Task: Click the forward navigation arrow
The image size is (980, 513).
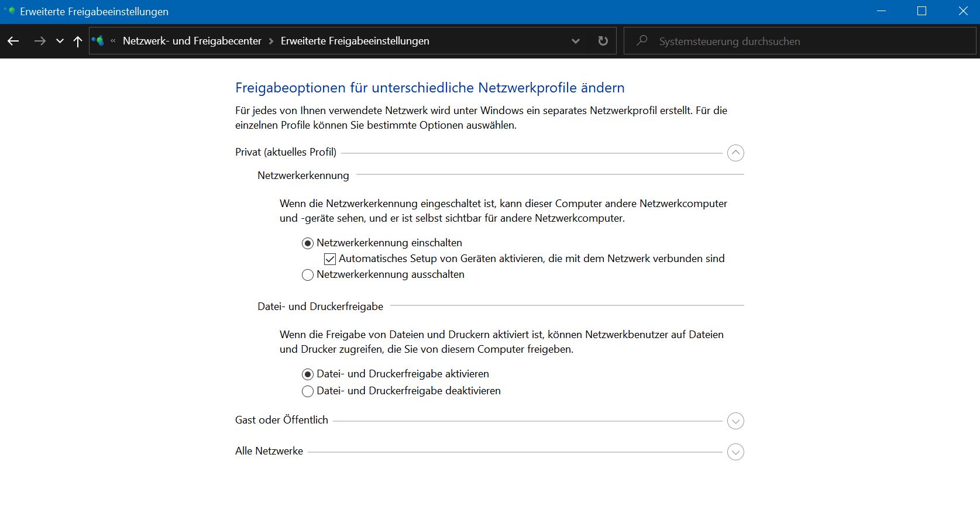Action: (40, 41)
